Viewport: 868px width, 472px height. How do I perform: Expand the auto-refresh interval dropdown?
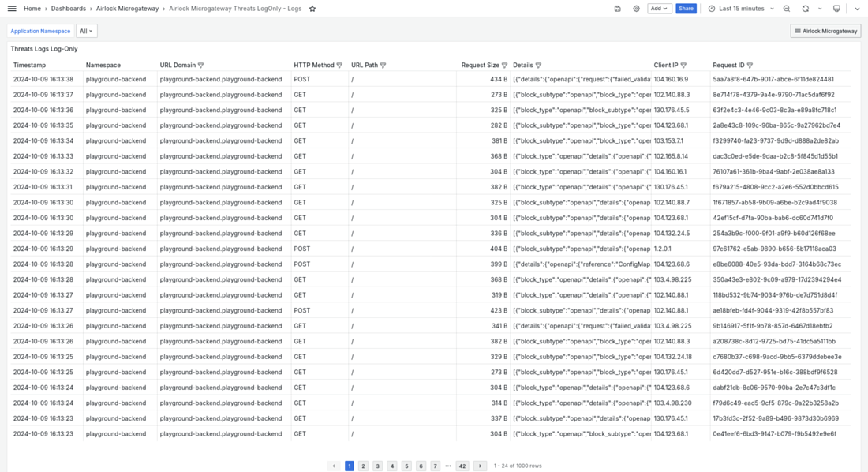820,9
